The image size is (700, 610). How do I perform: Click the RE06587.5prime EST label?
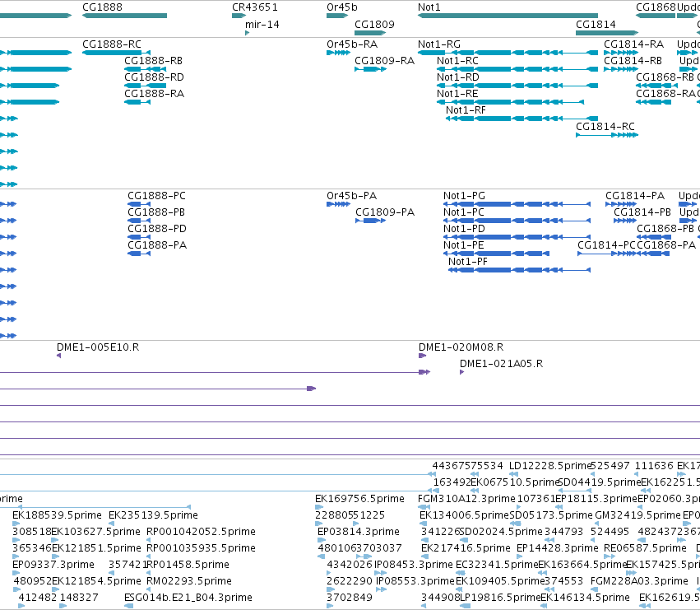tap(645, 548)
